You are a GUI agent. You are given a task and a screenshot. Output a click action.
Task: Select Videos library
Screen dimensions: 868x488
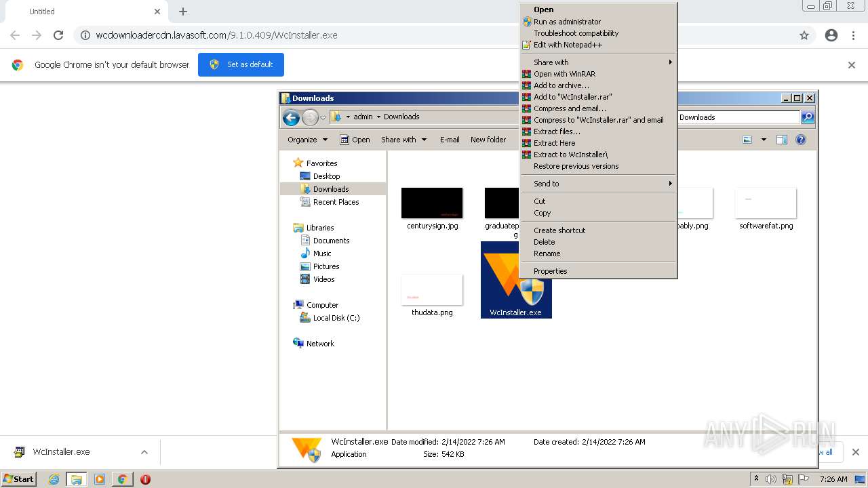pyautogui.click(x=323, y=279)
